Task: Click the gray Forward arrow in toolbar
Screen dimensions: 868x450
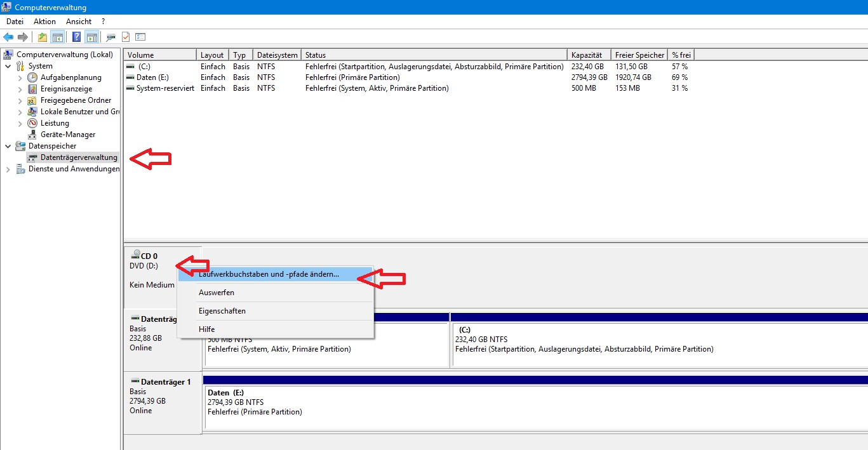Action: [x=23, y=37]
